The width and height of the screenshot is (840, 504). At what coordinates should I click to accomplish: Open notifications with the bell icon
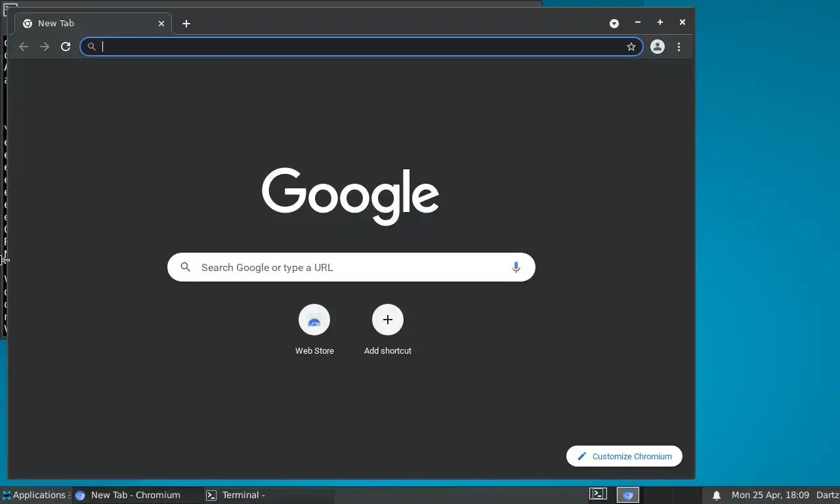pyautogui.click(x=717, y=495)
